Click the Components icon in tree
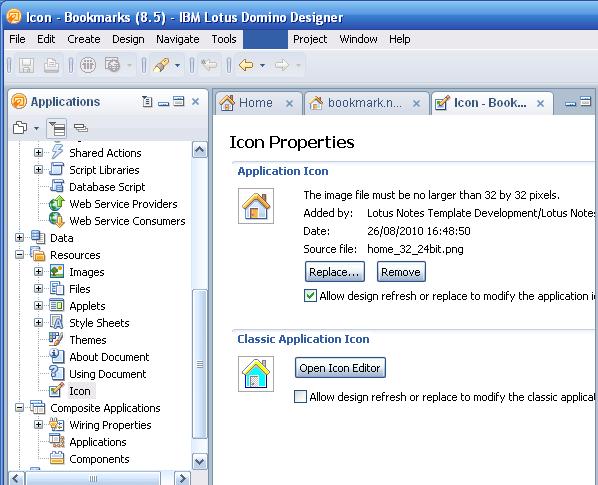 57,458
